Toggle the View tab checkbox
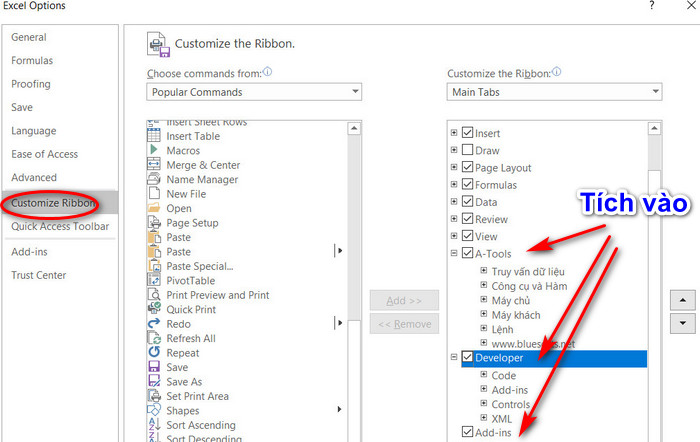The image size is (700, 442). click(x=467, y=235)
